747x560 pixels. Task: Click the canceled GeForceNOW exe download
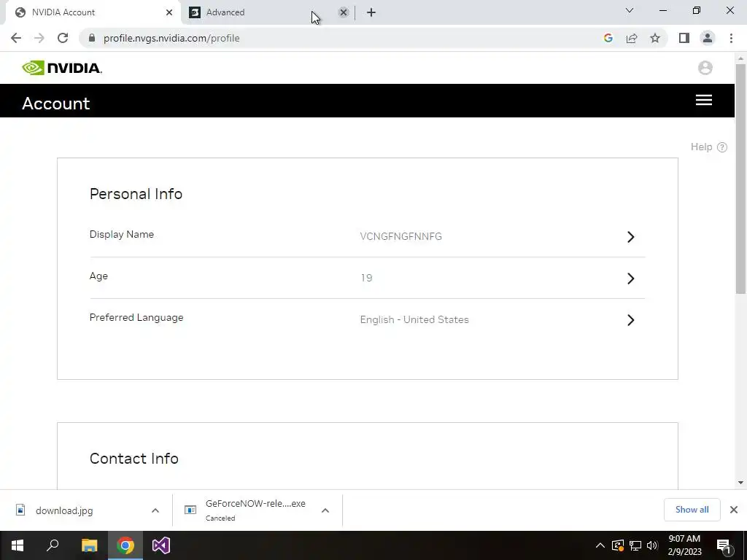[x=255, y=510]
